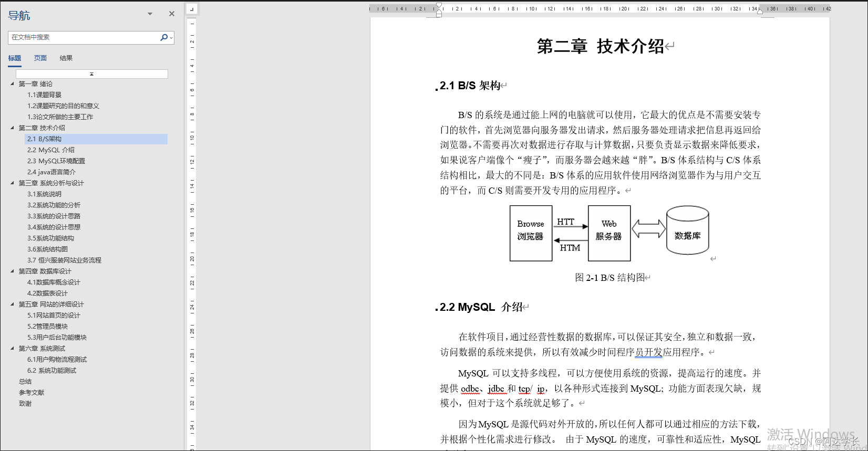The height and width of the screenshot is (451, 868).
Task: Jump to top of headings list
Action: [92, 74]
